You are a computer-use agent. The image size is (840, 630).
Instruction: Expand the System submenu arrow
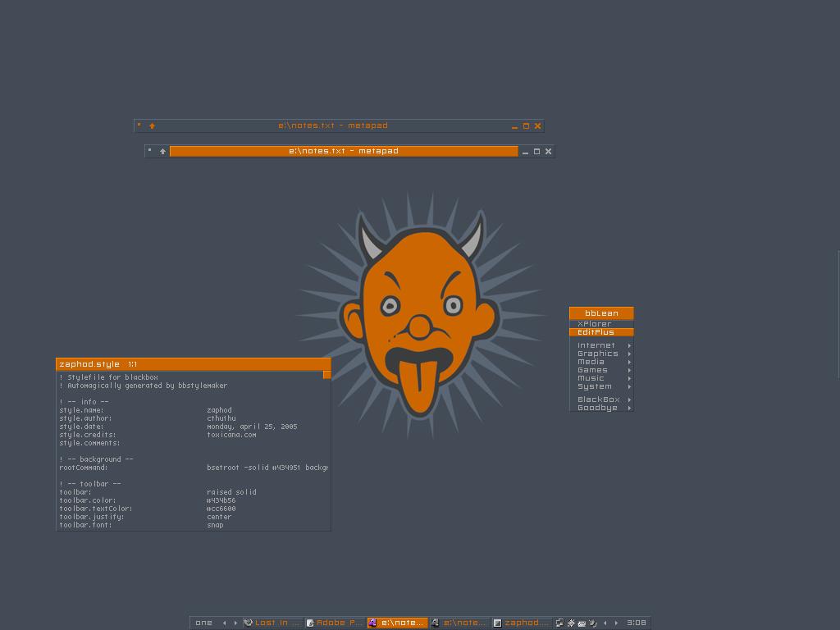coord(629,387)
